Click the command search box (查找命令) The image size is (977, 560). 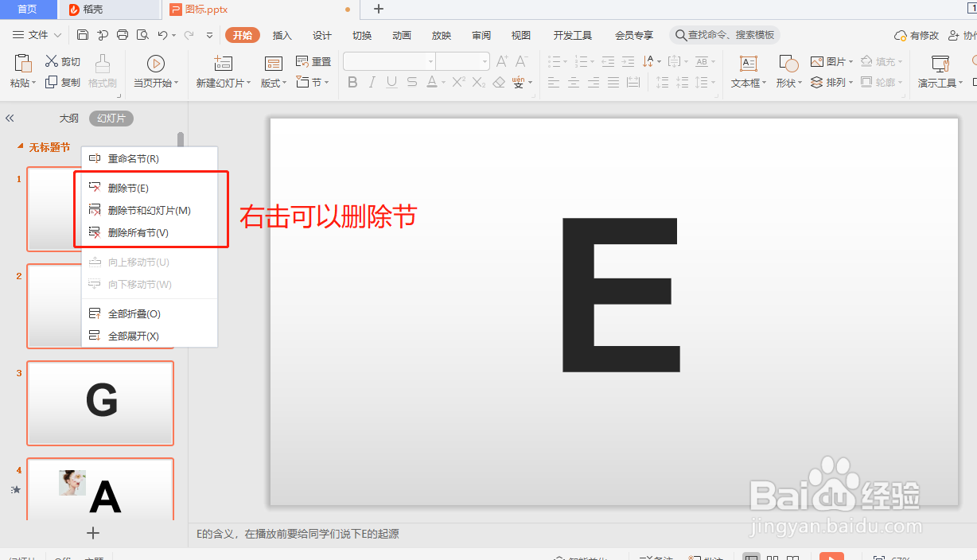tap(725, 35)
